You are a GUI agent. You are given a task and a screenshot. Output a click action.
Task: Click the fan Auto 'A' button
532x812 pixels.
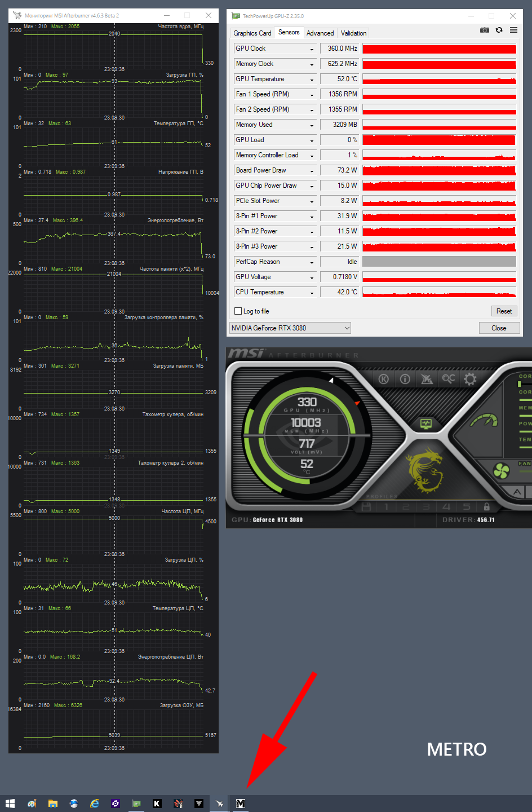pyautogui.click(x=517, y=492)
